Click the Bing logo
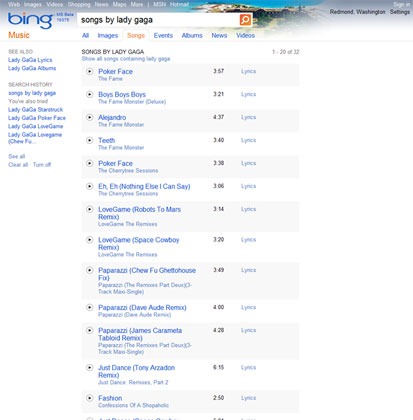The width and height of the screenshot is (413, 420). click(x=30, y=20)
